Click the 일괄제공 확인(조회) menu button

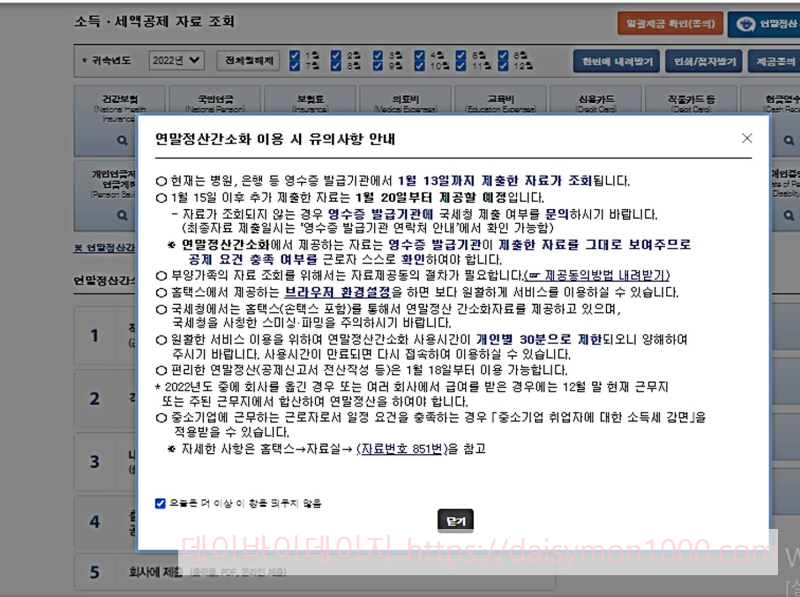coord(670,24)
